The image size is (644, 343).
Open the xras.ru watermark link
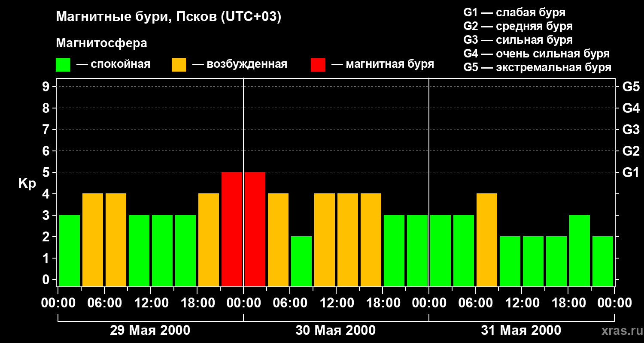pyautogui.click(x=620, y=331)
